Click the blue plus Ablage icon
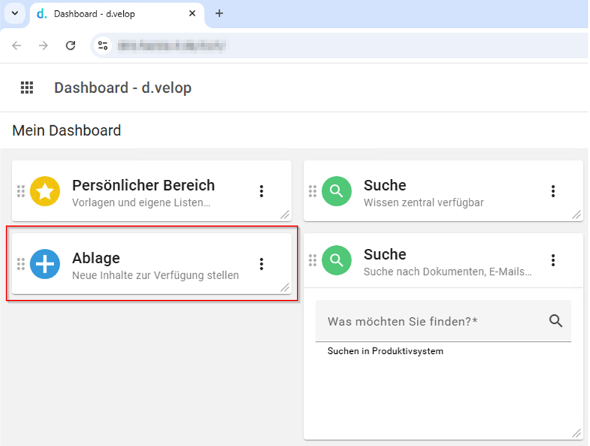 (x=45, y=264)
